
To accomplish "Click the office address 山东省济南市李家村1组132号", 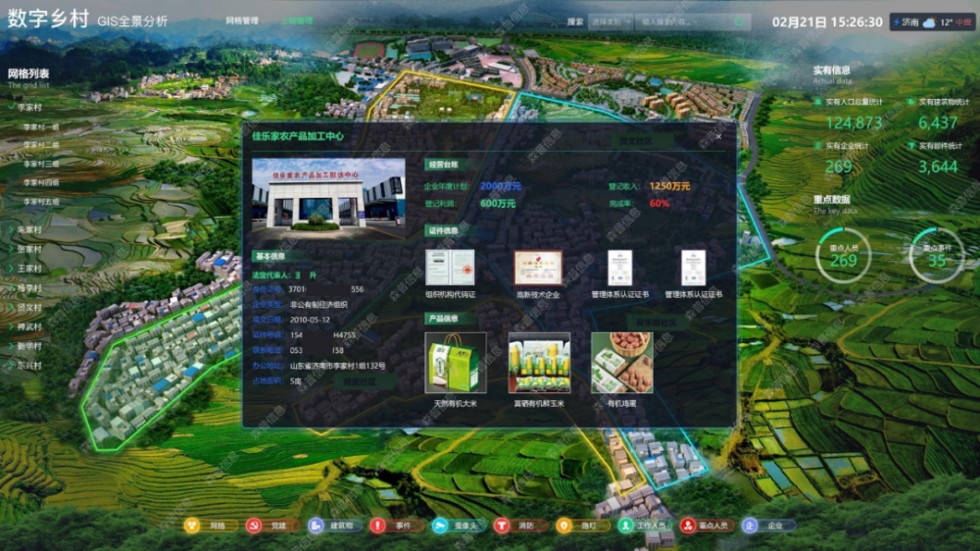I will 337,366.
